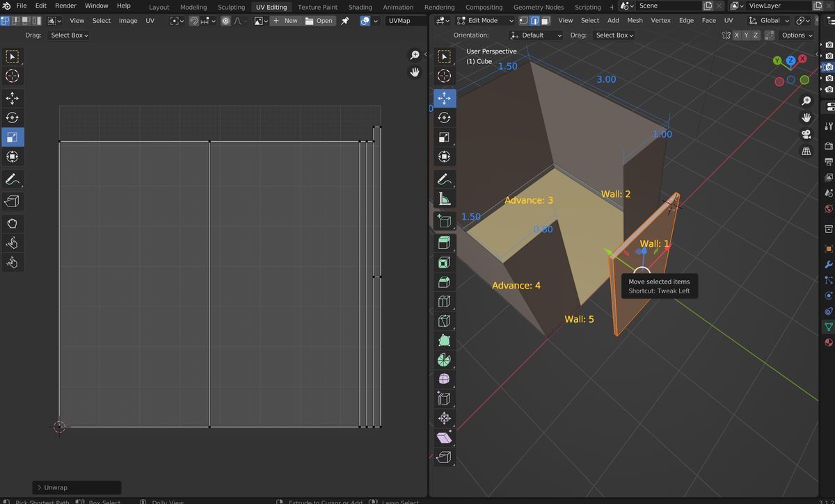Toggle Y axis mirror in viewport header
835x504 pixels.
pyautogui.click(x=747, y=35)
